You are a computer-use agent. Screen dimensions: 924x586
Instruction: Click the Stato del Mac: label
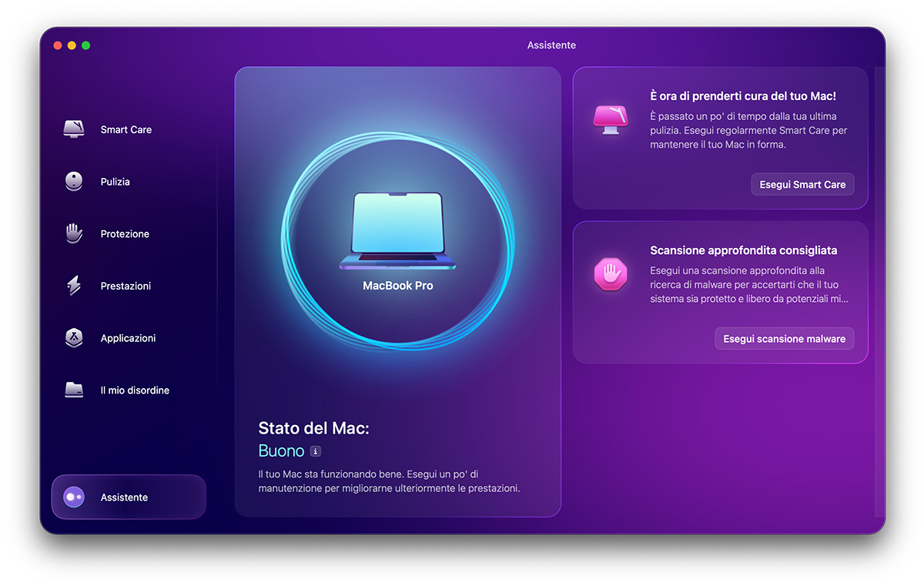pos(313,428)
